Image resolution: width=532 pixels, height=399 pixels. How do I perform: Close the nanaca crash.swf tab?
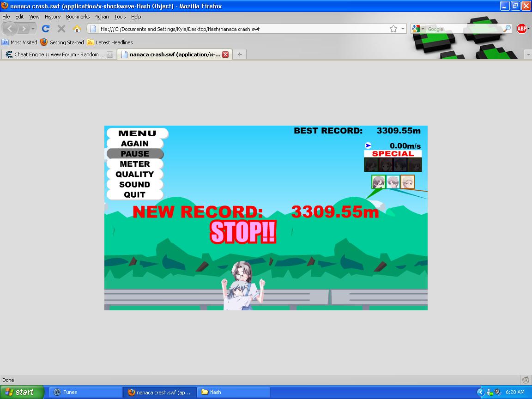click(225, 54)
